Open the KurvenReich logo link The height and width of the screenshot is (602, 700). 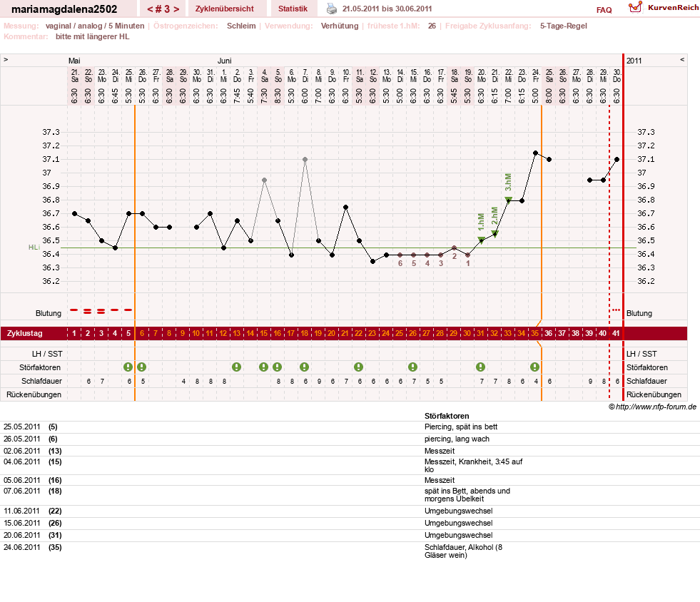664,8
